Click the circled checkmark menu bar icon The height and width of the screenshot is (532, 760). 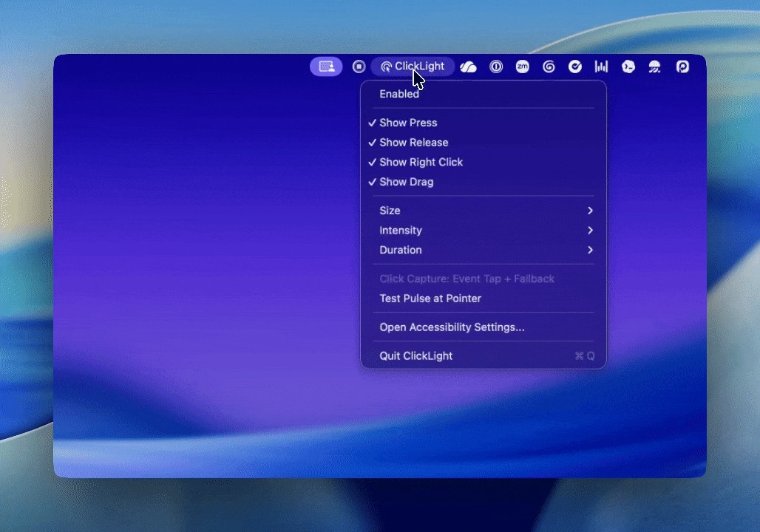pyautogui.click(x=575, y=66)
